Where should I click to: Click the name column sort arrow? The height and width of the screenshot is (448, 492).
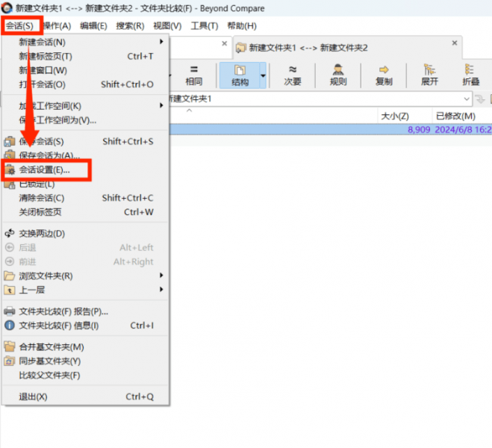click(189, 111)
